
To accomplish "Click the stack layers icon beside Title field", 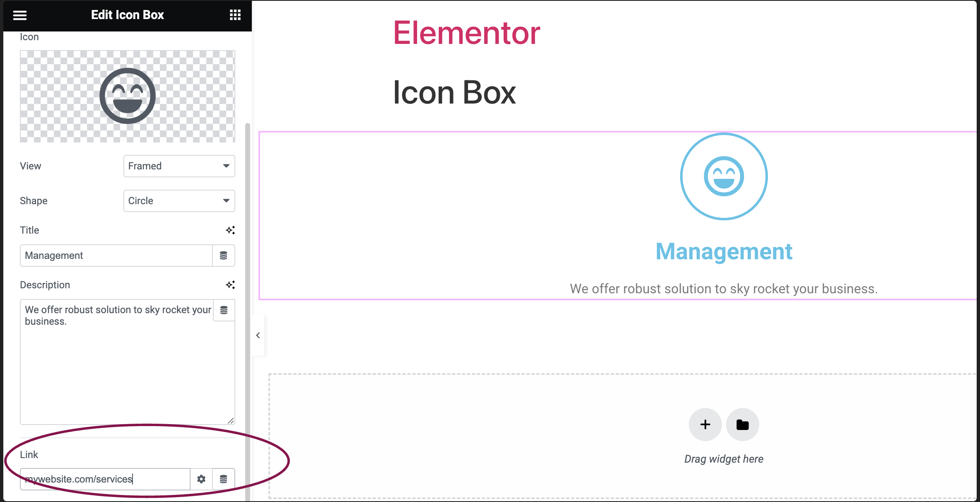I will [224, 256].
